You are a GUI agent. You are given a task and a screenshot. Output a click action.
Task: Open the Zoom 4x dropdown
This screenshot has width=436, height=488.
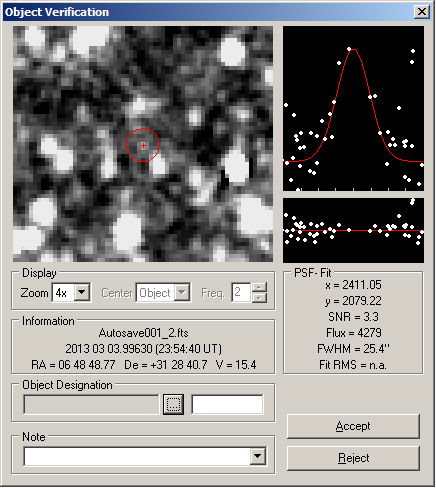pos(82,293)
